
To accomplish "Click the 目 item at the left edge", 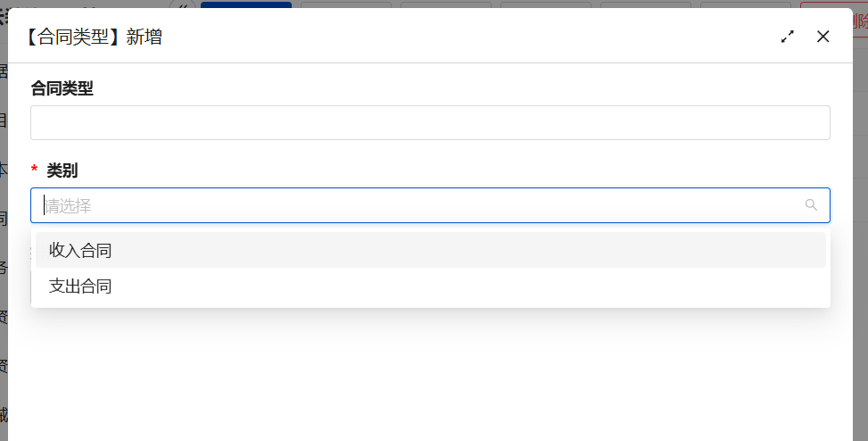I will 4,120.
